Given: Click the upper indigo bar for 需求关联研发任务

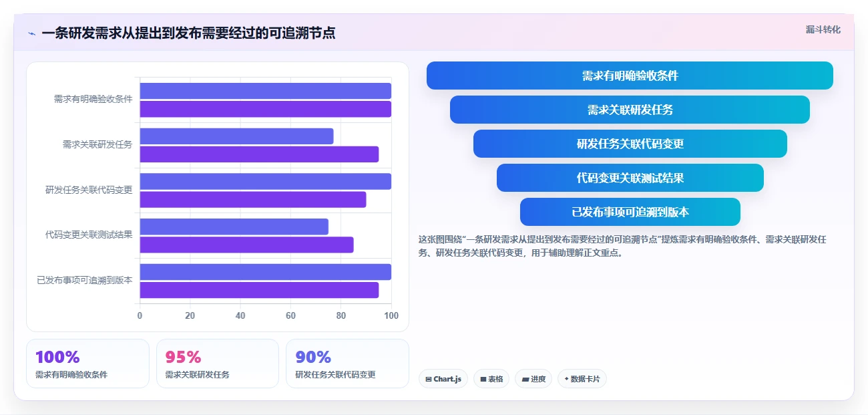Looking at the screenshot, I should pos(236,136).
